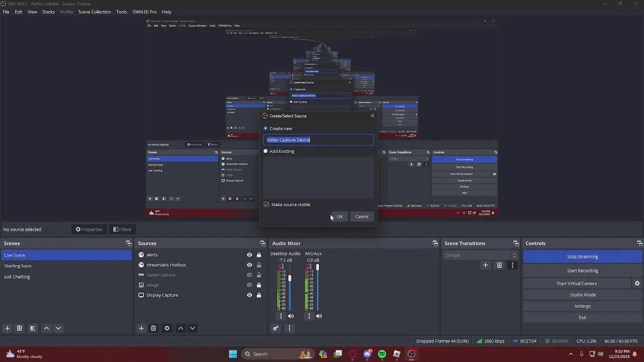
Task: Open transition properties three-dot menu
Action: point(512,265)
